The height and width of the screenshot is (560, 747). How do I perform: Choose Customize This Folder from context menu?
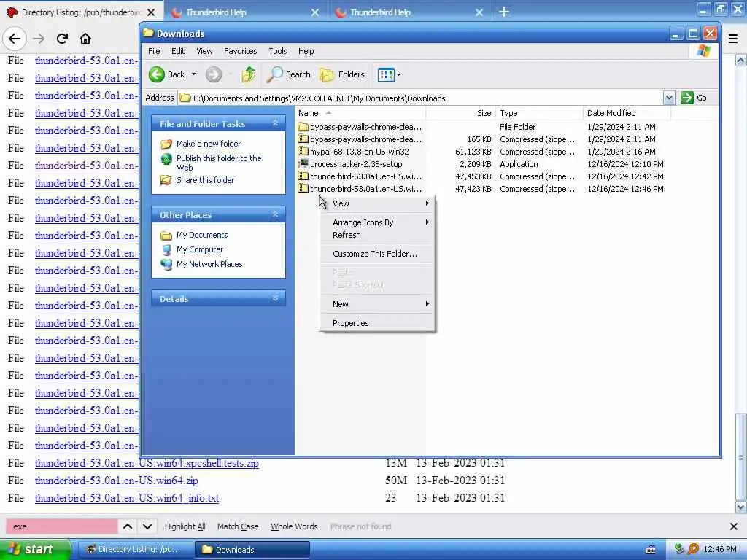click(x=377, y=254)
